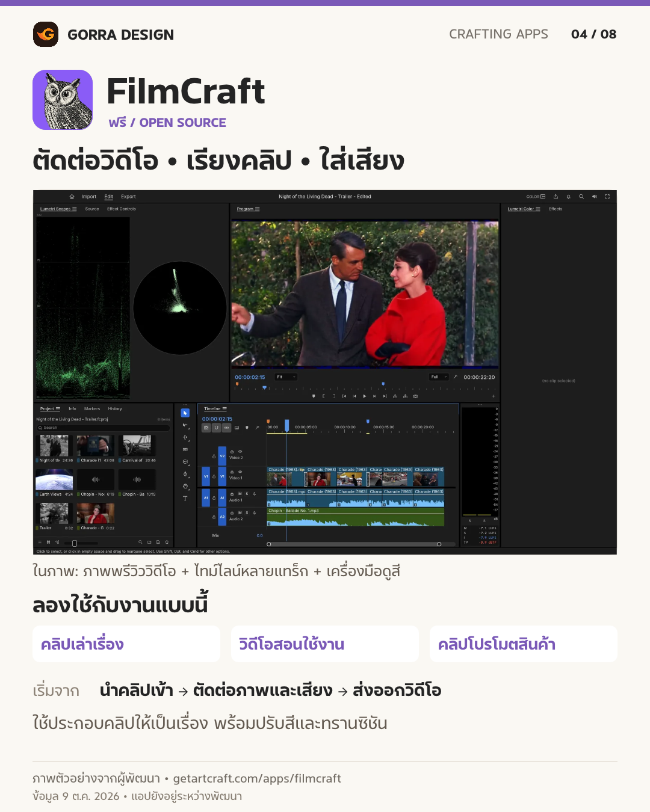This screenshot has height=812, width=650.
Task: Open the Timeline panel menu
Action: click(224, 408)
